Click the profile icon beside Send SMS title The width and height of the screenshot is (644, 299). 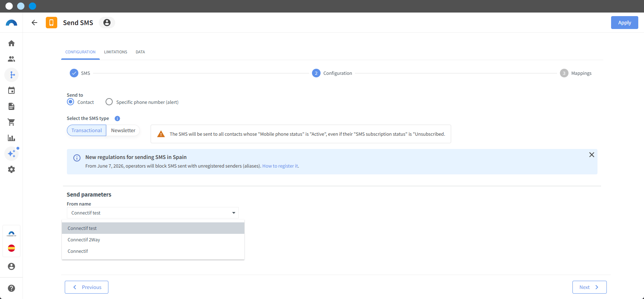coord(107,23)
